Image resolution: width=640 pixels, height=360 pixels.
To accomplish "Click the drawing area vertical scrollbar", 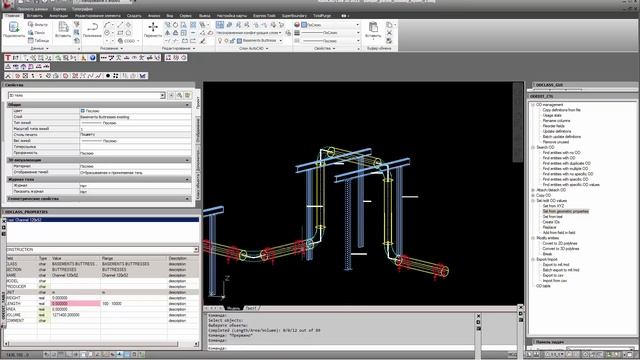I will [518, 122].
